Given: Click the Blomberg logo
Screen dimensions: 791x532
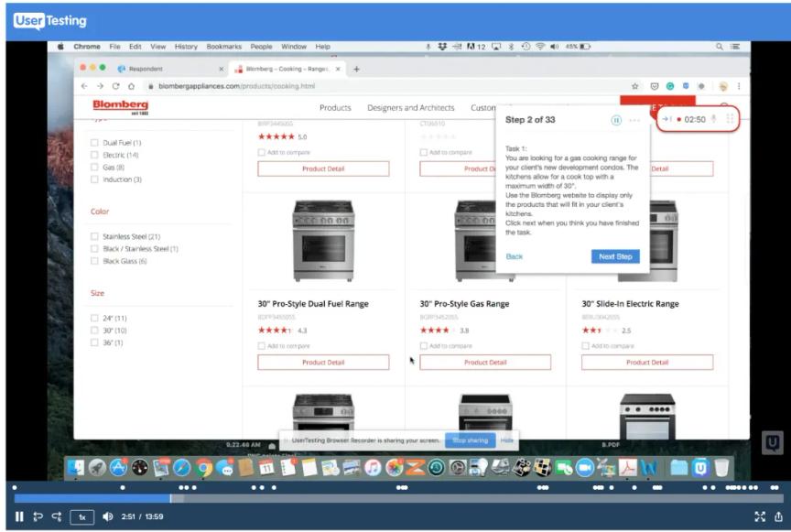Looking at the screenshot, I should click(x=121, y=106).
